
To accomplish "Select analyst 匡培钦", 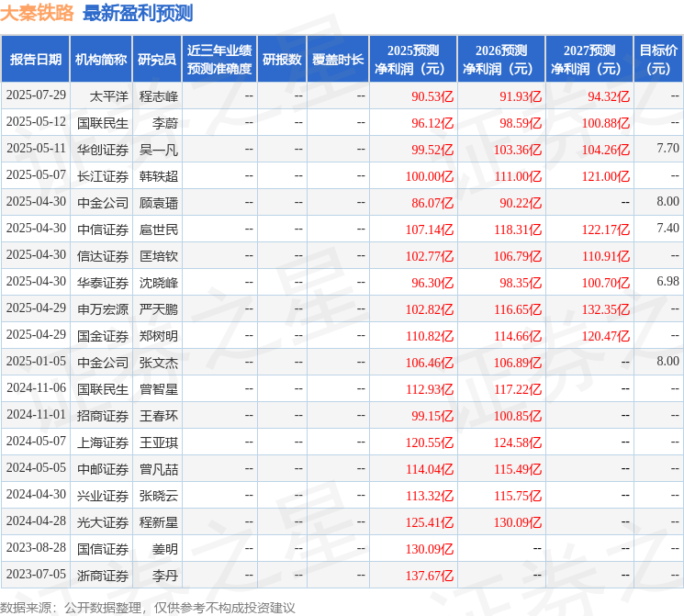I will coord(158,256).
